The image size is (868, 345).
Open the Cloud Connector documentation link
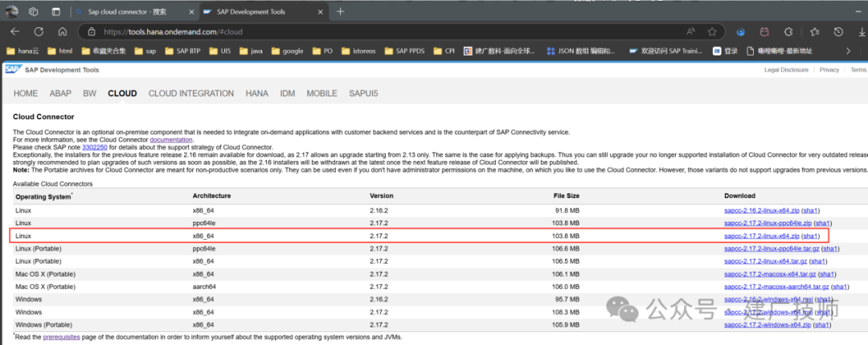(x=171, y=140)
